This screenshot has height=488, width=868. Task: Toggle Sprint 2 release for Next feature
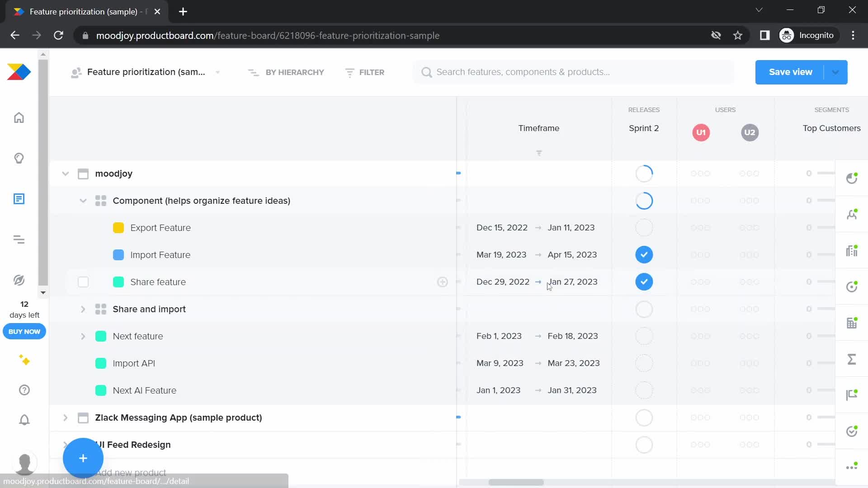click(644, 336)
